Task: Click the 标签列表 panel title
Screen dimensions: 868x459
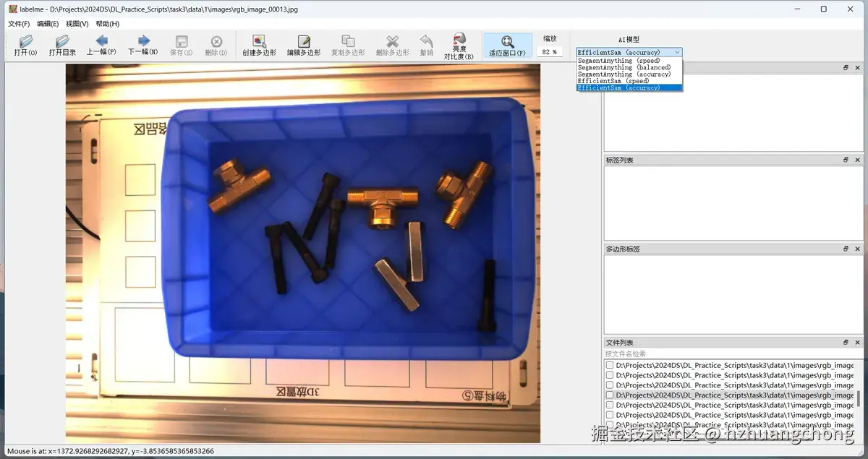Action: (x=620, y=160)
